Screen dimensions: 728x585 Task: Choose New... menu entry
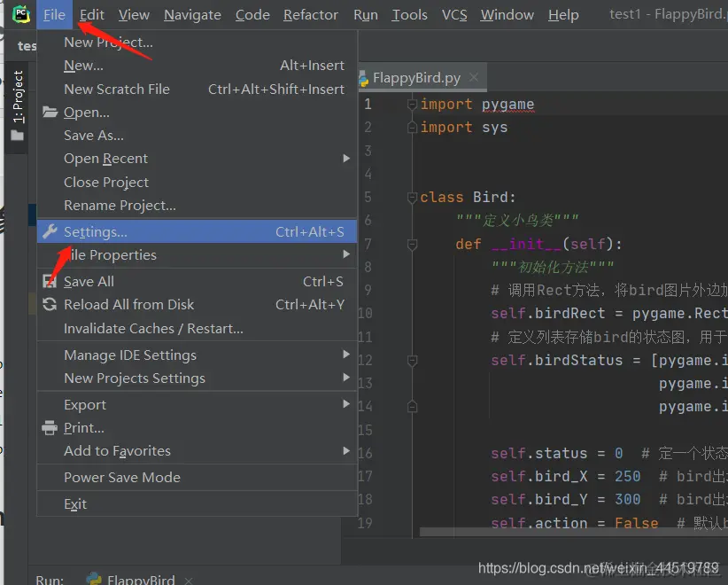click(x=197, y=66)
